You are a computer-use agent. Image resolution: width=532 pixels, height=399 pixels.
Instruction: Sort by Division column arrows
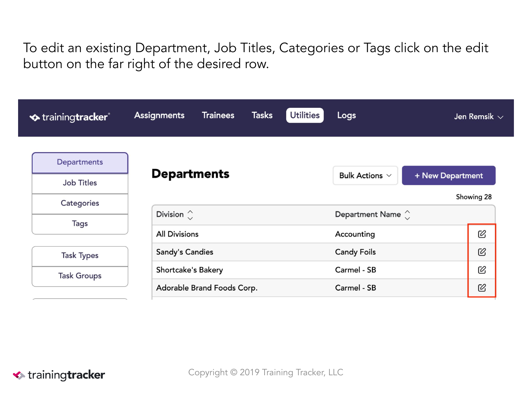pyautogui.click(x=190, y=215)
